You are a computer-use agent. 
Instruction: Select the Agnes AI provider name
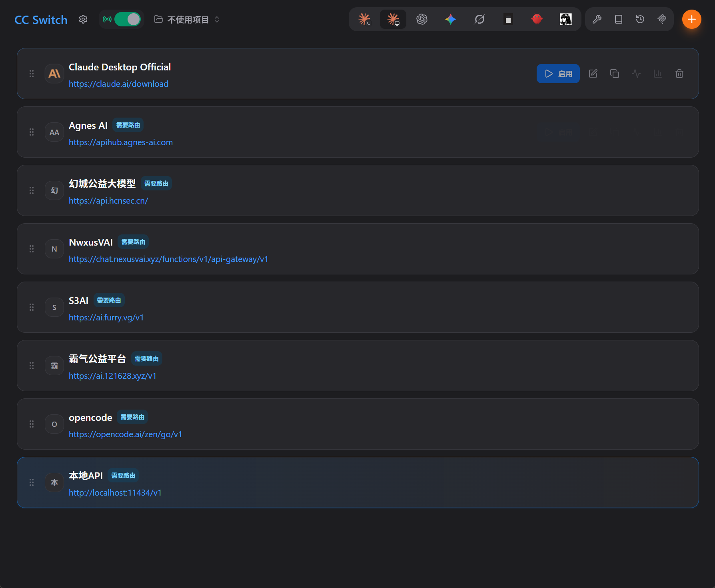(88, 126)
